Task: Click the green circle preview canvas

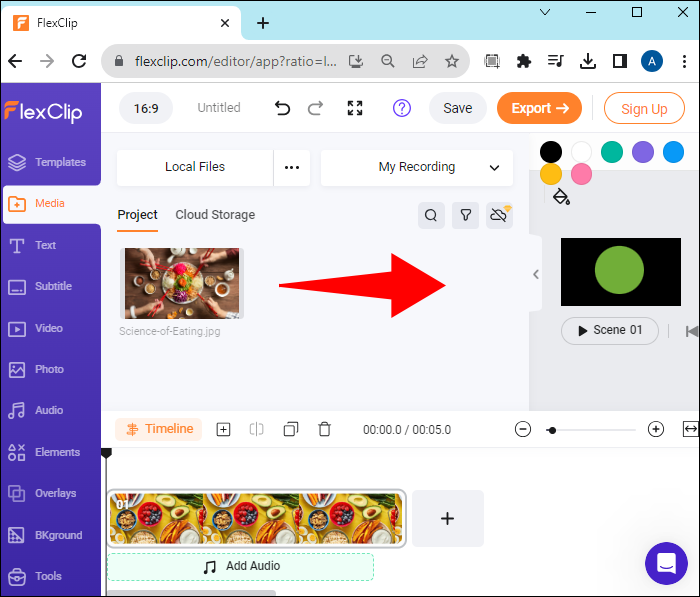Action: [x=621, y=272]
